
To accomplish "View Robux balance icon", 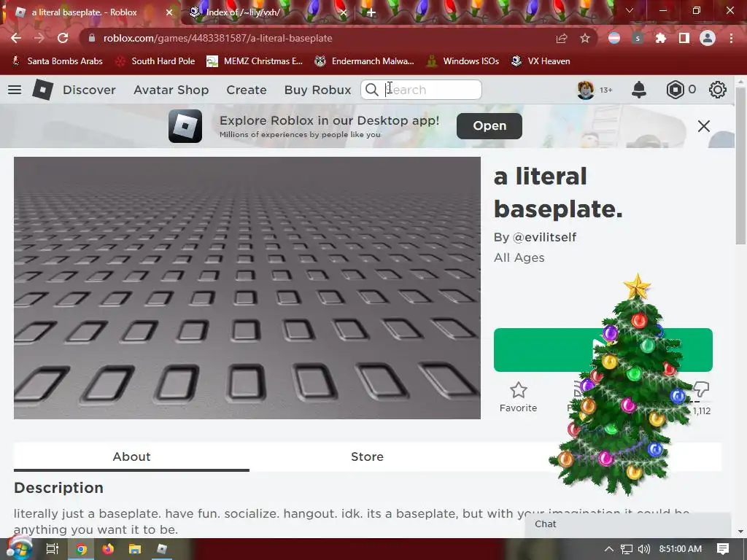I will pyautogui.click(x=675, y=90).
